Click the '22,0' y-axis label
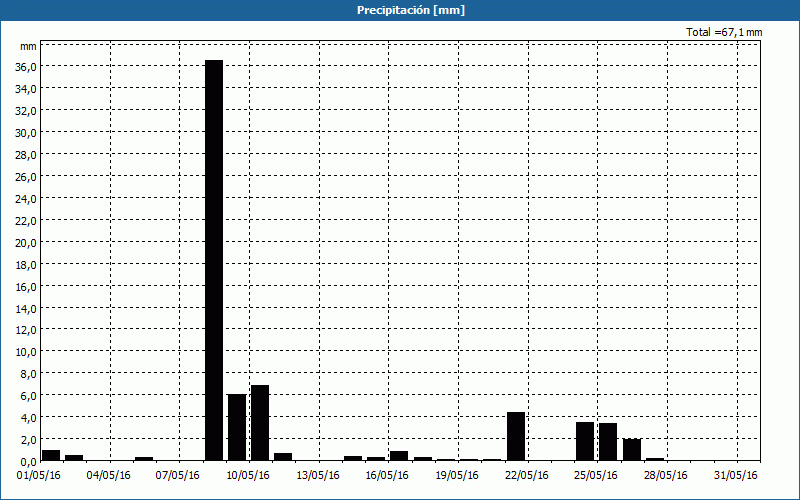Screen dimensions: 800x500 (26, 220)
